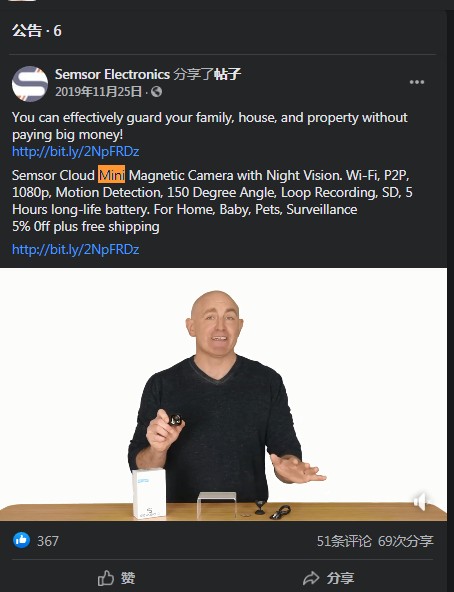
Task: Open the shared 帖子 link
Action: [x=227, y=74]
